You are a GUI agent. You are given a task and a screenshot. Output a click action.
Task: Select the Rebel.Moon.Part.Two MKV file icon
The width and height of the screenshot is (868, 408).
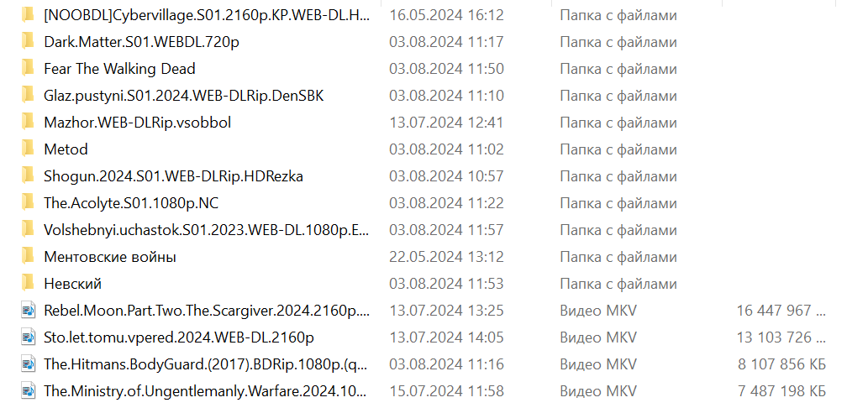pos(28,311)
